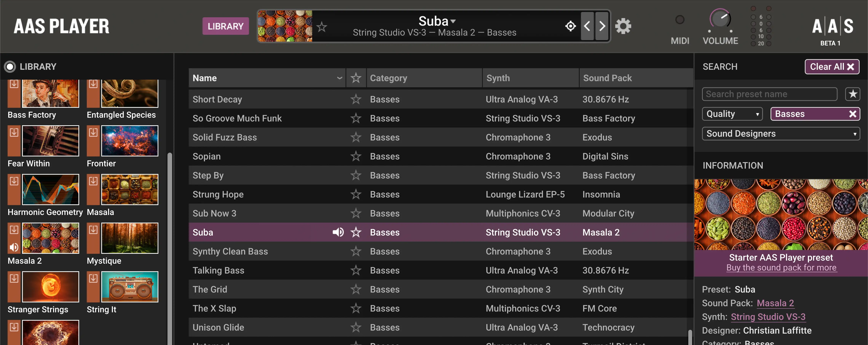Remove the Basses filter tag
The height and width of the screenshot is (345, 868).
853,114
